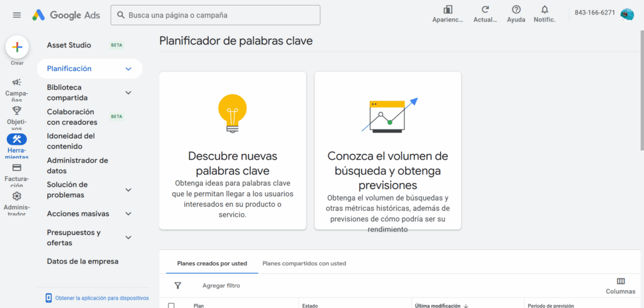
Task: Open Administrador gear icon
Action: 17,196
